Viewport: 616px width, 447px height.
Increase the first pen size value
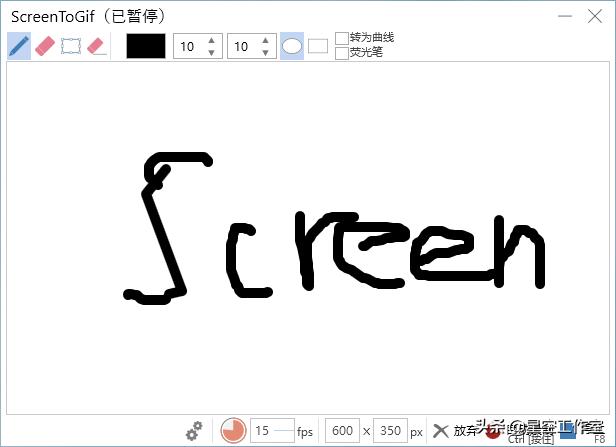point(211,40)
